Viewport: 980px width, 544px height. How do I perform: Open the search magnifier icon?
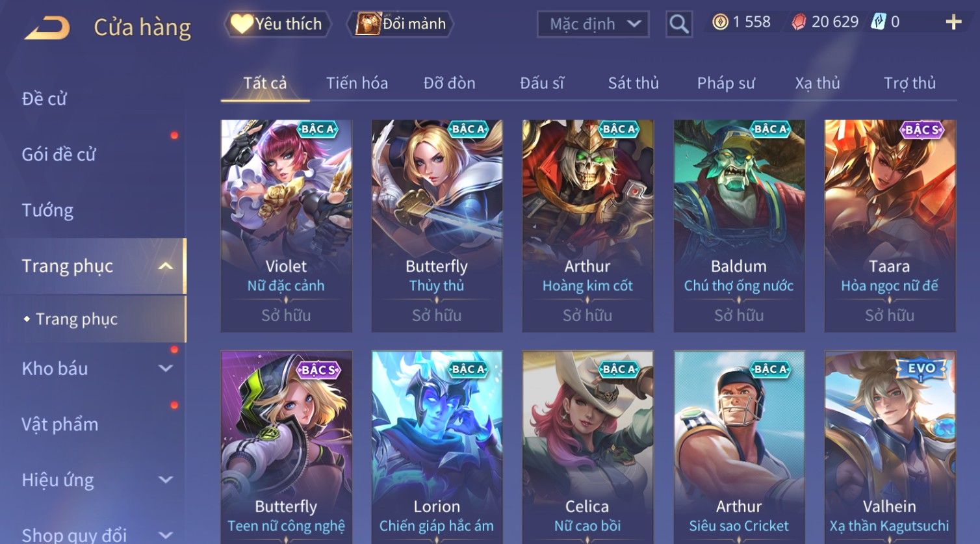coord(678,24)
